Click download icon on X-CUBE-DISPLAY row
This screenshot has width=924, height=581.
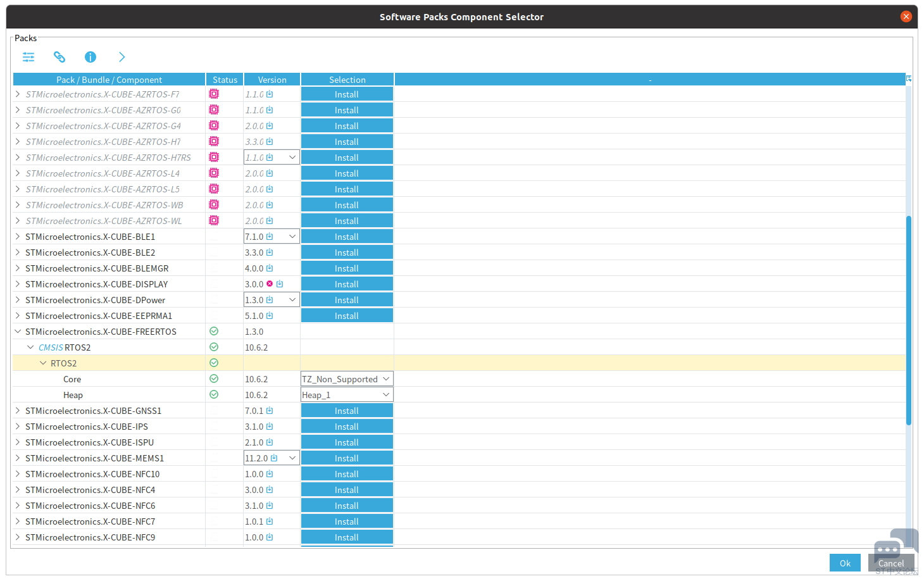[x=280, y=284]
